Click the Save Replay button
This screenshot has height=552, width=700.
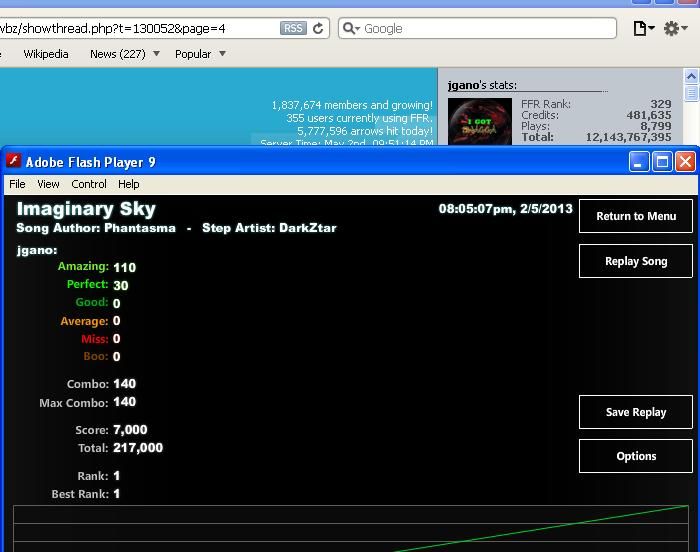pyautogui.click(x=635, y=412)
